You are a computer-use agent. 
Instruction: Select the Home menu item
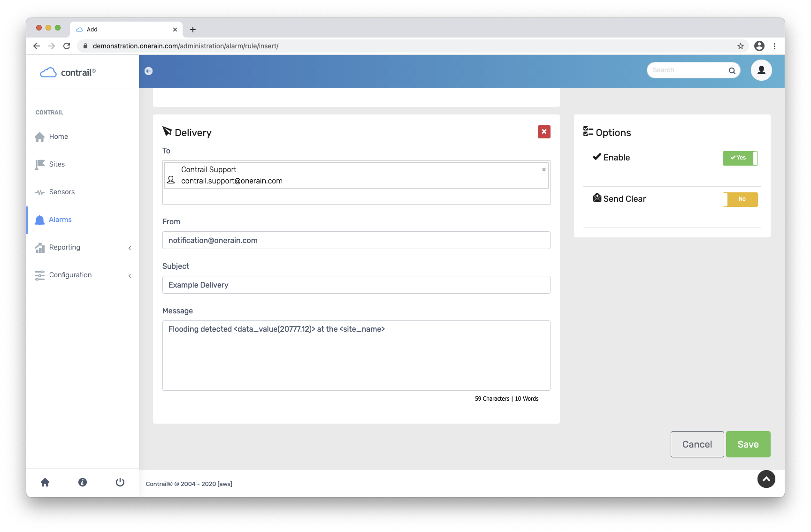click(x=58, y=137)
